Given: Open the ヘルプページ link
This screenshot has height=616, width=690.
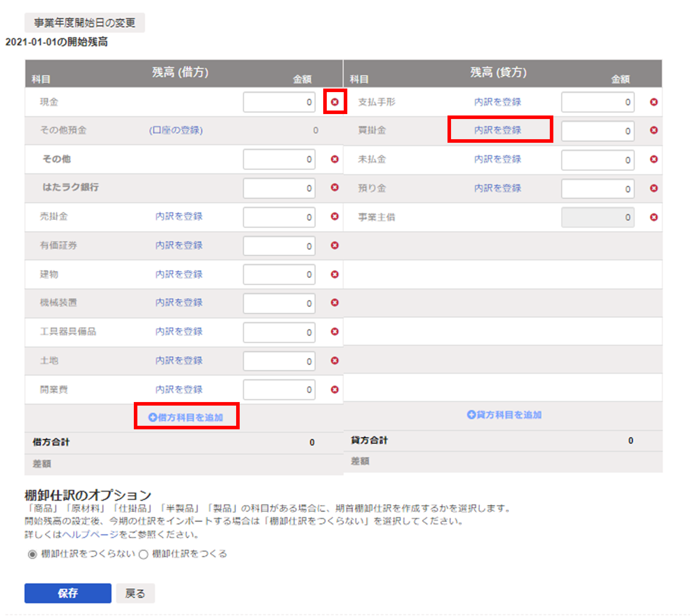Looking at the screenshot, I should (x=90, y=535).
